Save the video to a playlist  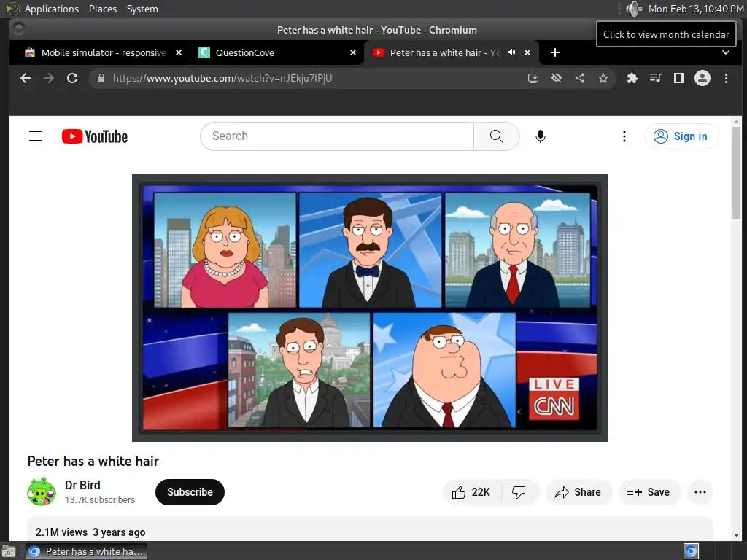click(x=649, y=492)
